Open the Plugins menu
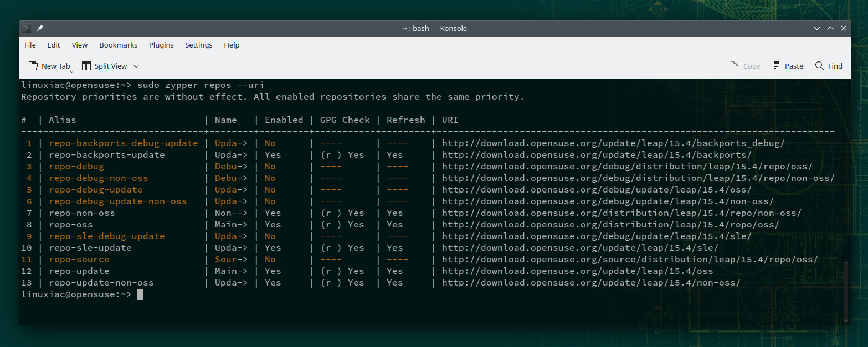This screenshot has width=868, height=347. [x=161, y=45]
